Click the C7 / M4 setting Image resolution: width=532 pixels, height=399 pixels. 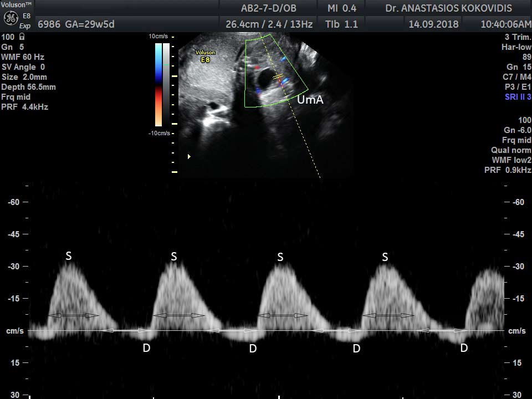(x=516, y=76)
